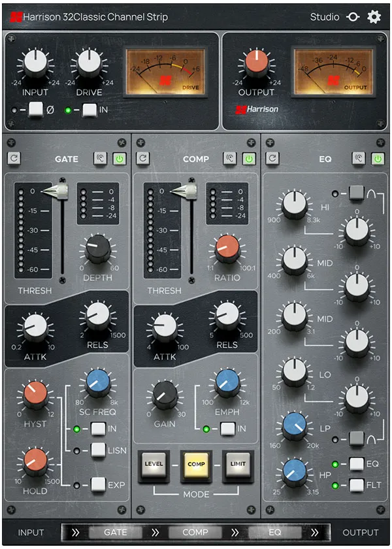
Task: Toggle the Drive IN switch
Action: coord(90,110)
